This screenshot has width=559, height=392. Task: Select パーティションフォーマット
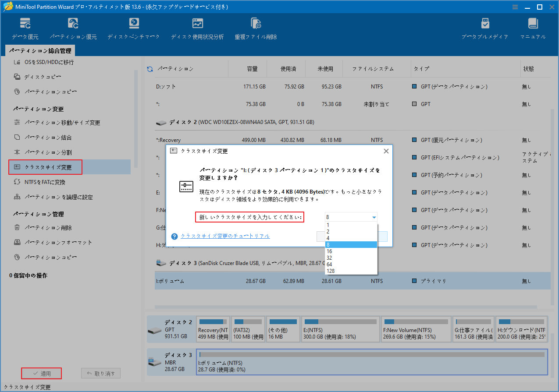click(x=53, y=242)
